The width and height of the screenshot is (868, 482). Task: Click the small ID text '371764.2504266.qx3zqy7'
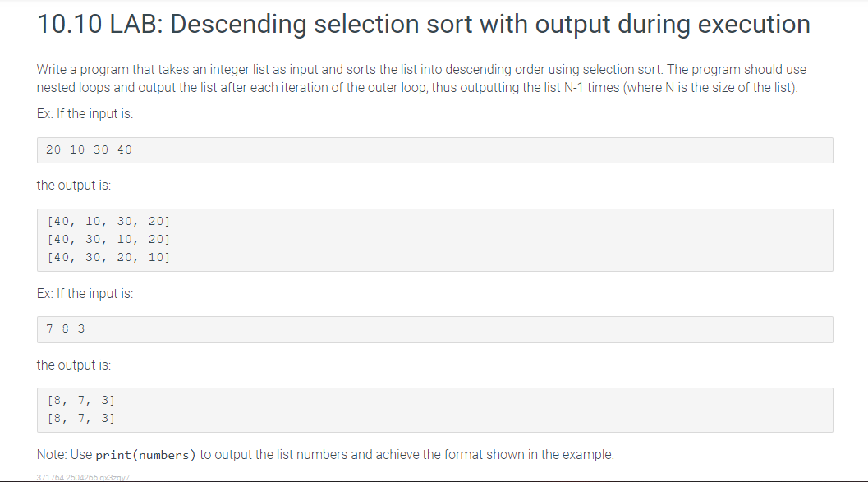pos(83,477)
